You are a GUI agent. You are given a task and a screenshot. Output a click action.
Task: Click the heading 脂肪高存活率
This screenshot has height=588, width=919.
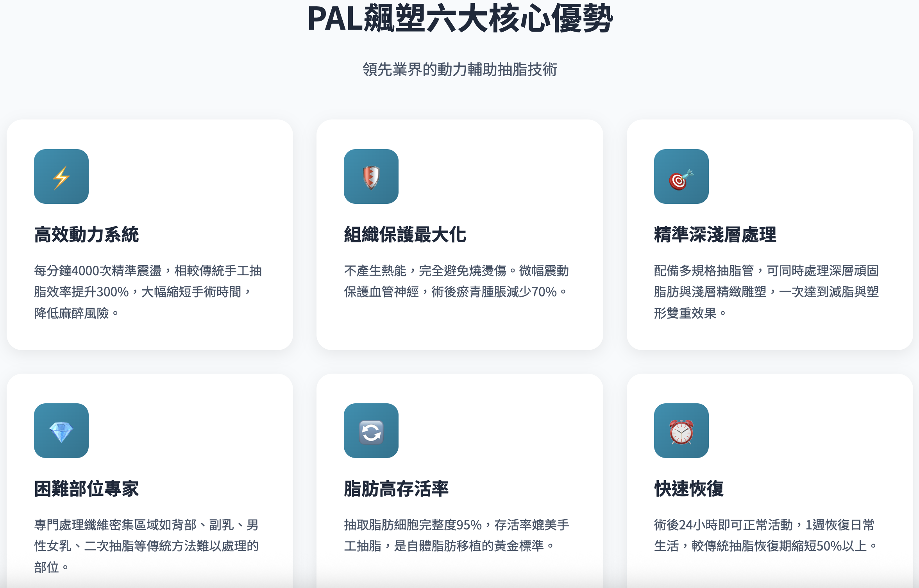click(396, 489)
